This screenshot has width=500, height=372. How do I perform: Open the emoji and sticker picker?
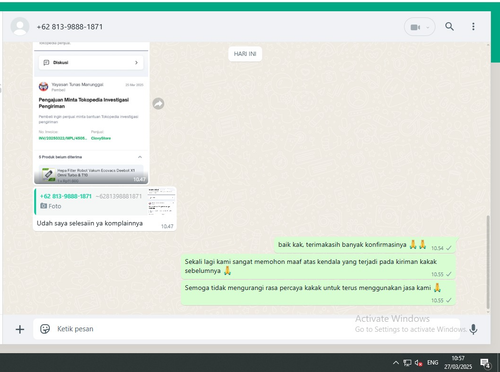tap(45, 329)
